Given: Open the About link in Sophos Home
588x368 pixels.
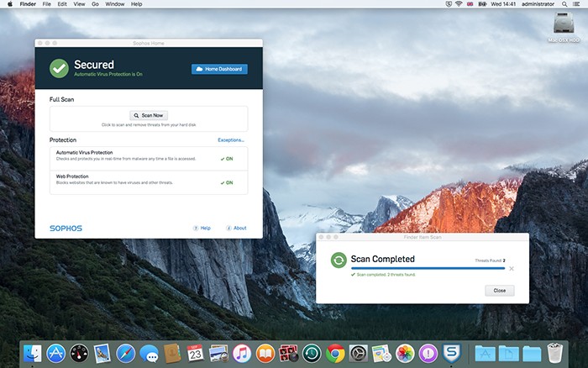Looking at the screenshot, I should tap(236, 228).
